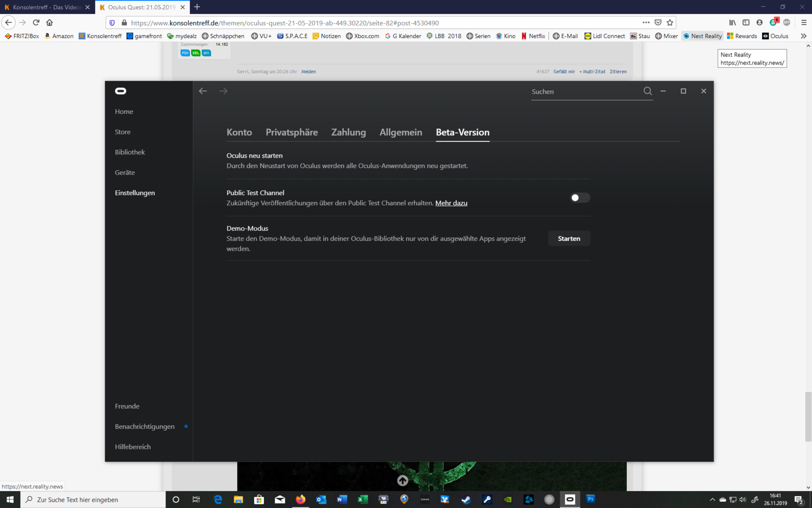Select the Beta-Version tab
This screenshot has width=812, height=508.
tap(463, 132)
